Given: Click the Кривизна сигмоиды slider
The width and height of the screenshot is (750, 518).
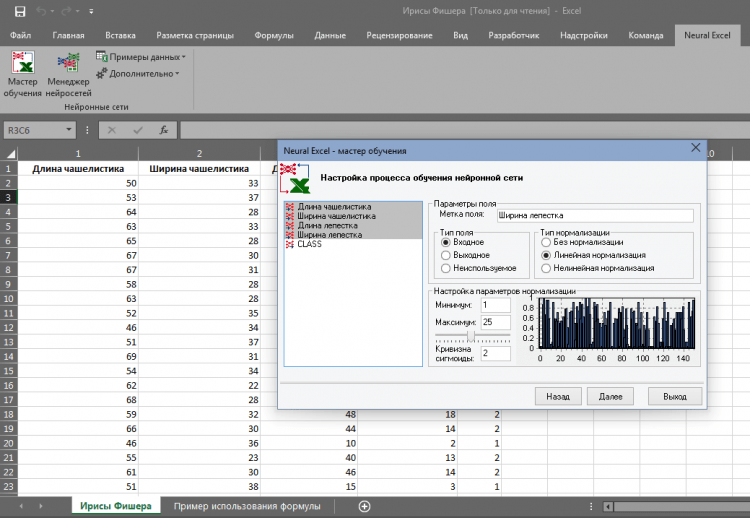Looking at the screenshot, I should pos(471,336).
